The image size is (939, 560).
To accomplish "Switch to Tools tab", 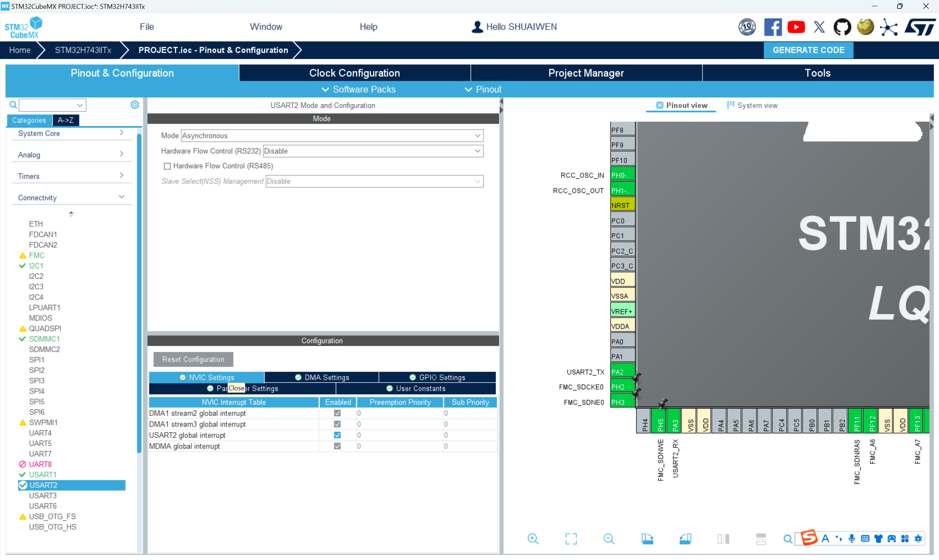I will point(818,73).
